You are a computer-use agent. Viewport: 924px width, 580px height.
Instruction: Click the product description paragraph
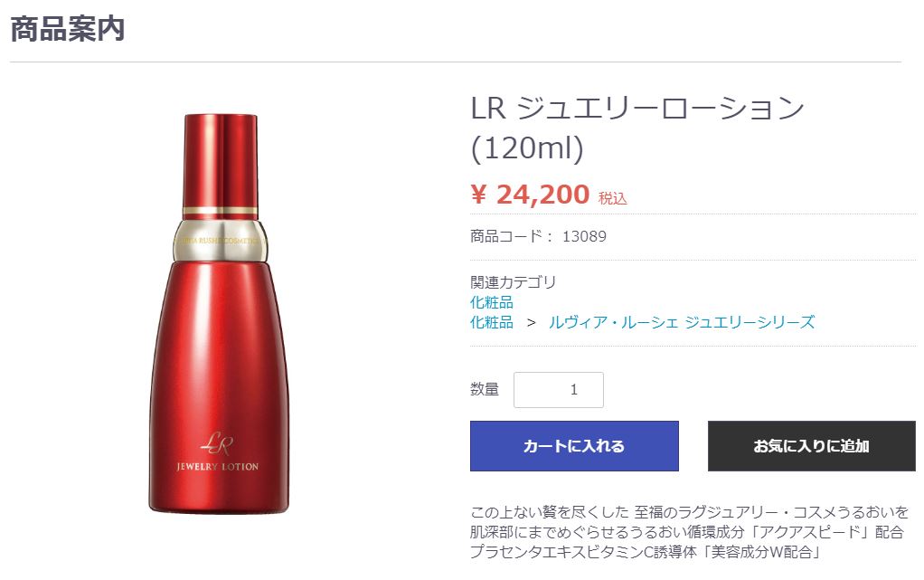pos(687,531)
